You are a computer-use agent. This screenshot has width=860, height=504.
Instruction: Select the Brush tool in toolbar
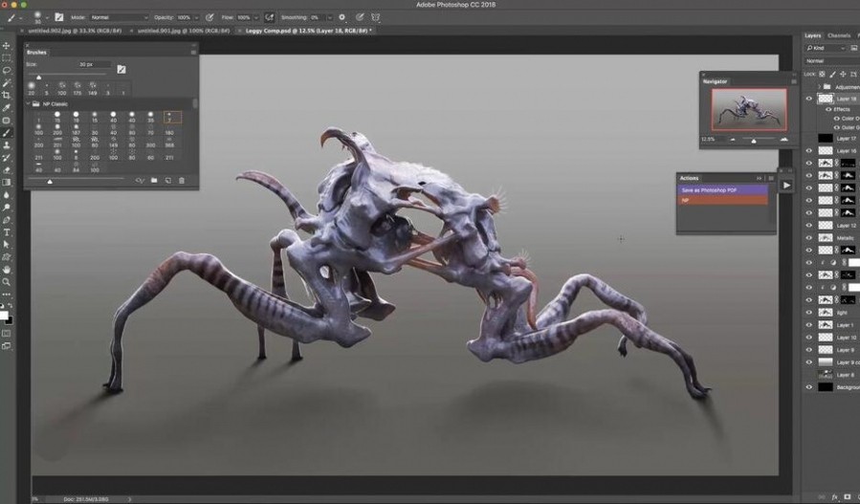pyautogui.click(x=7, y=133)
